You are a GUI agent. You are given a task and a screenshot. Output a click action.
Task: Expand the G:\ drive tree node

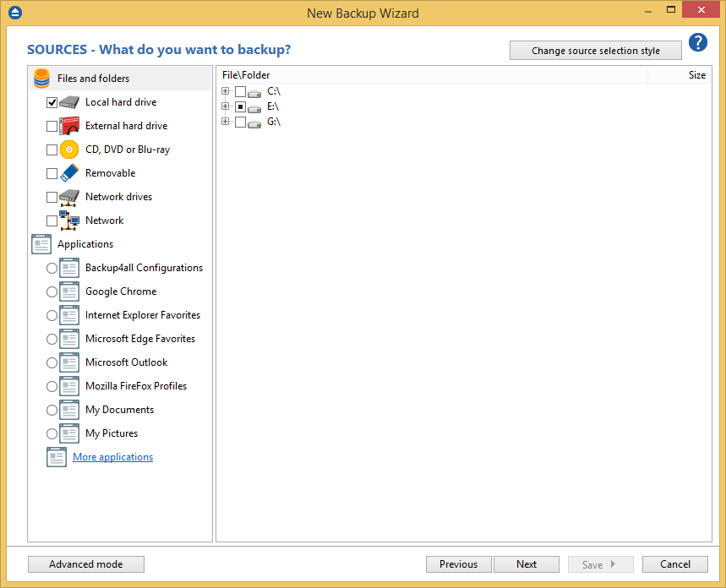click(x=225, y=122)
